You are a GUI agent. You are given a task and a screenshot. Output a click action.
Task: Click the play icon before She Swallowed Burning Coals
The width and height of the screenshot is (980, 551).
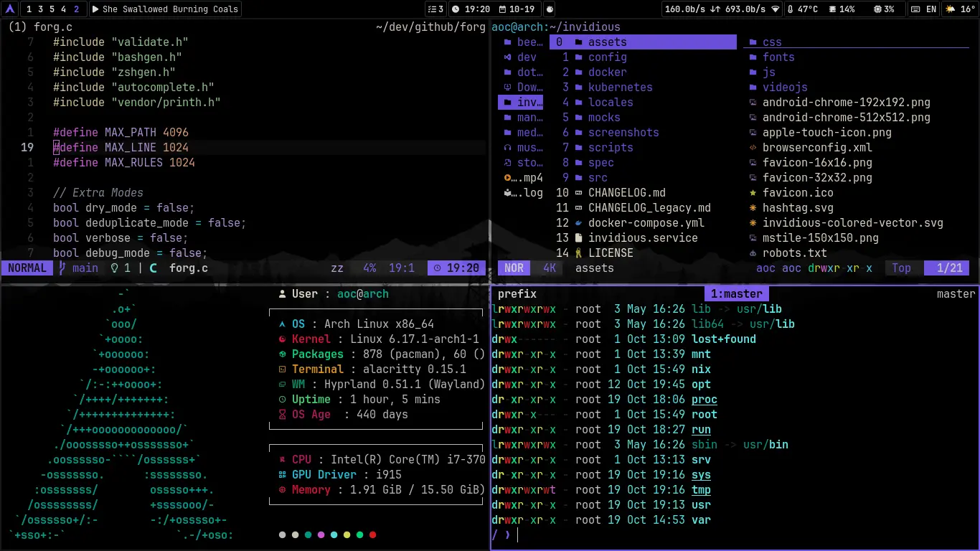pyautogui.click(x=96, y=9)
